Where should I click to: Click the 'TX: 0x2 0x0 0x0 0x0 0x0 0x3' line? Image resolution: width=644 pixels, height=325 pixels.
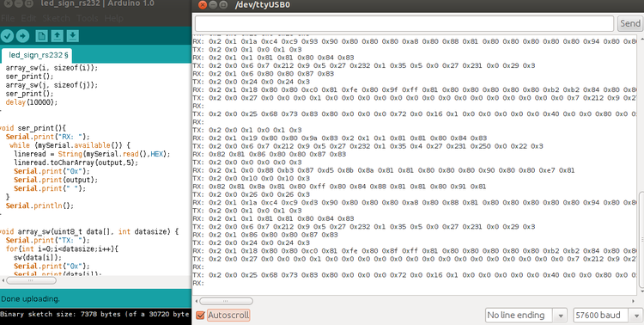(247, 162)
